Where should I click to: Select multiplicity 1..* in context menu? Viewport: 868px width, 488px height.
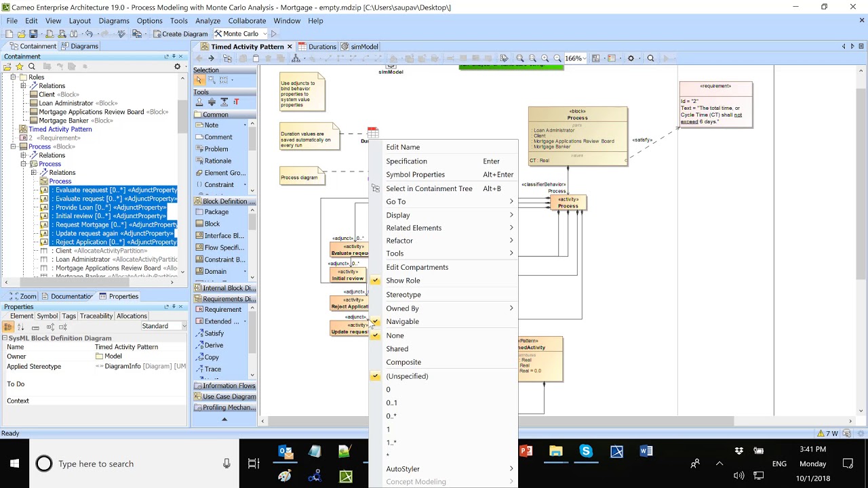(443, 443)
